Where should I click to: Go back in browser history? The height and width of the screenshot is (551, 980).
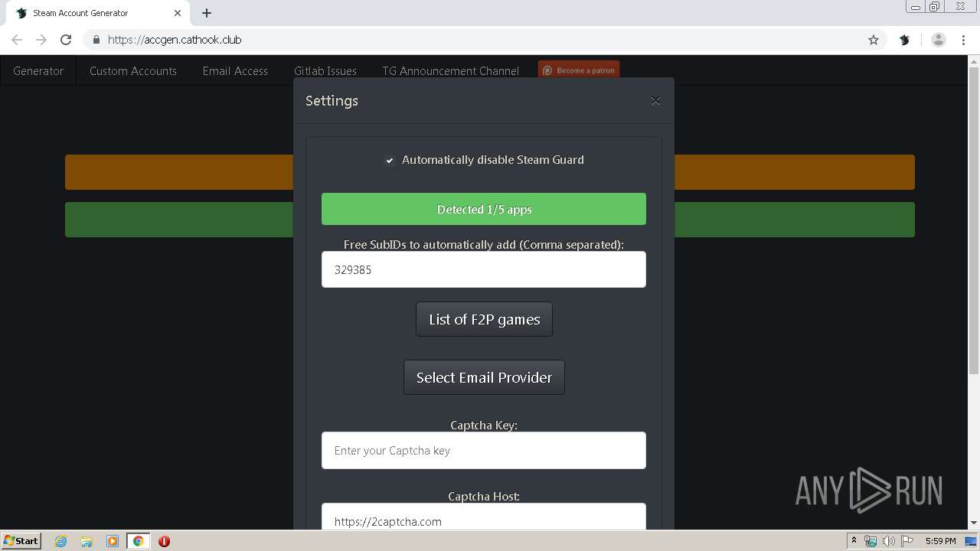click(17, 40)
